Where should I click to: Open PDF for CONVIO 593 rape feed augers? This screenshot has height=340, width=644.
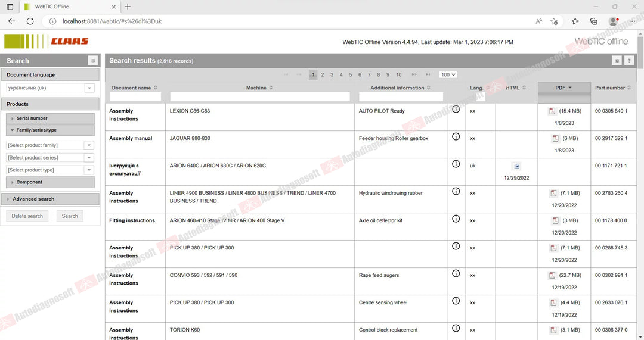point(552,275)
